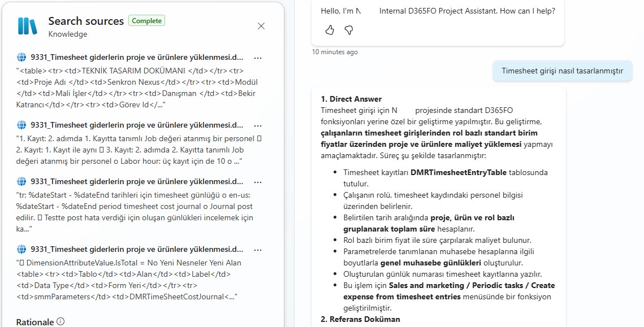
Task: Close the Search sources panel
Action: point(261,26)
